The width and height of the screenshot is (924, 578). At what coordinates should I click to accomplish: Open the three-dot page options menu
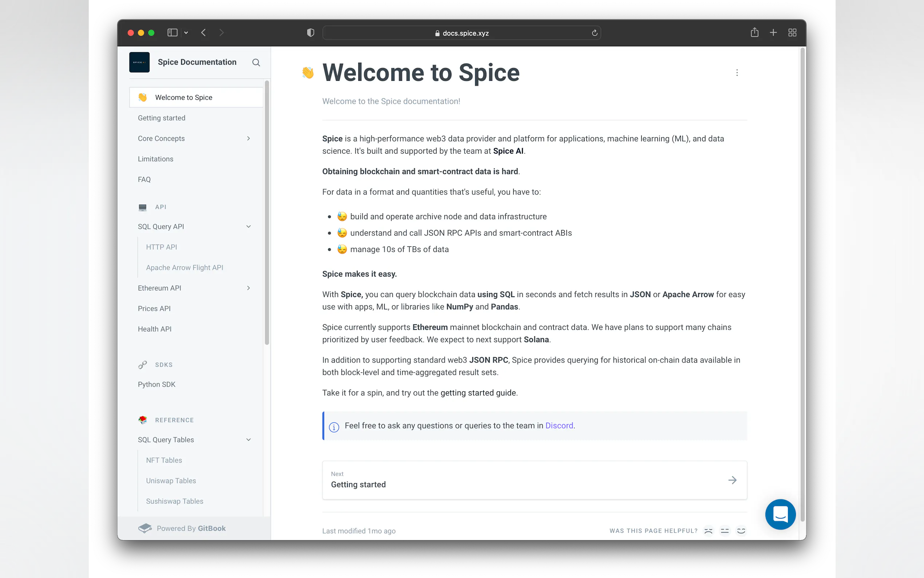pyautogui.click(x=737, y=73)
